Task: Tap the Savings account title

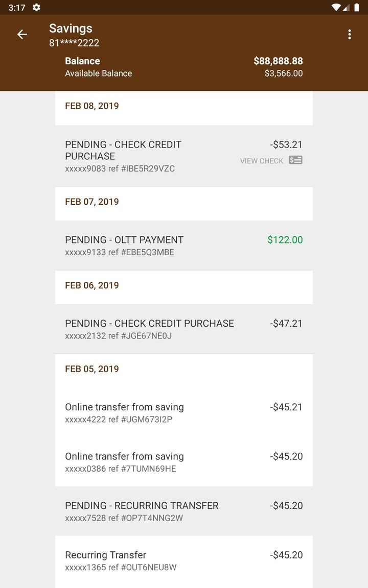Action: coord(71,29)
